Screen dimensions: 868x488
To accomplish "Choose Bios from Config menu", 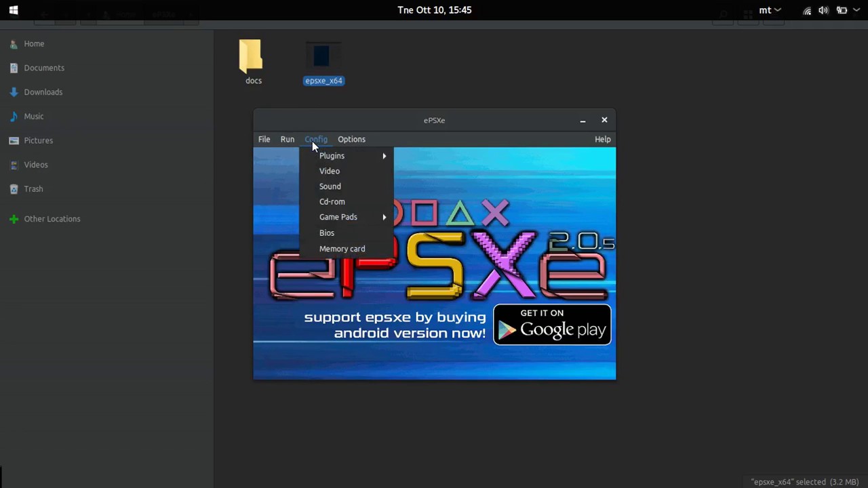I will tap(347, 232).
